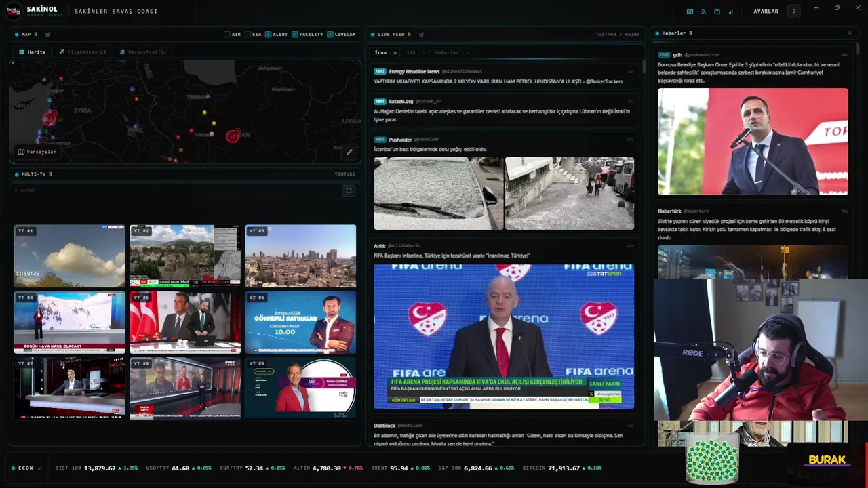The height and width of the screenshot is (488, 868).
Task: Open YT #4 weather broadcast stream
Action: click(x=69, y=323)
